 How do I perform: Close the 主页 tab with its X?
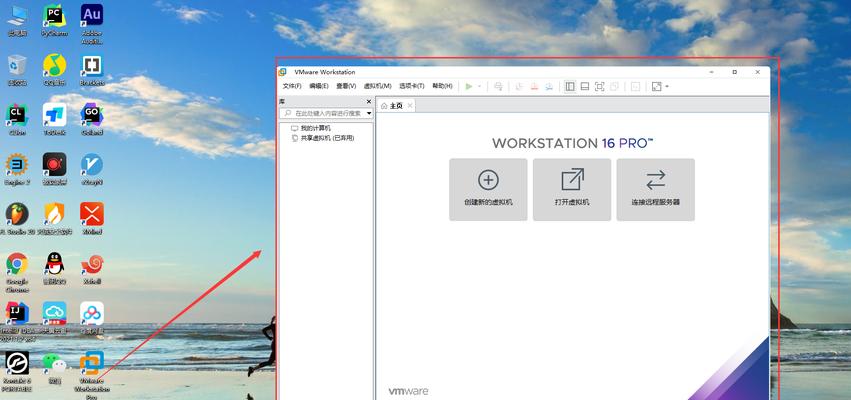coord(410,105)
